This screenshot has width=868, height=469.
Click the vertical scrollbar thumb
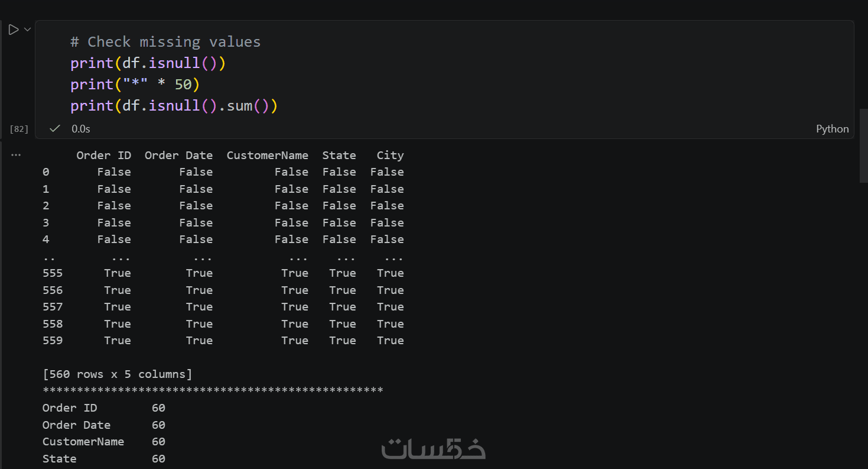[863, 145]
